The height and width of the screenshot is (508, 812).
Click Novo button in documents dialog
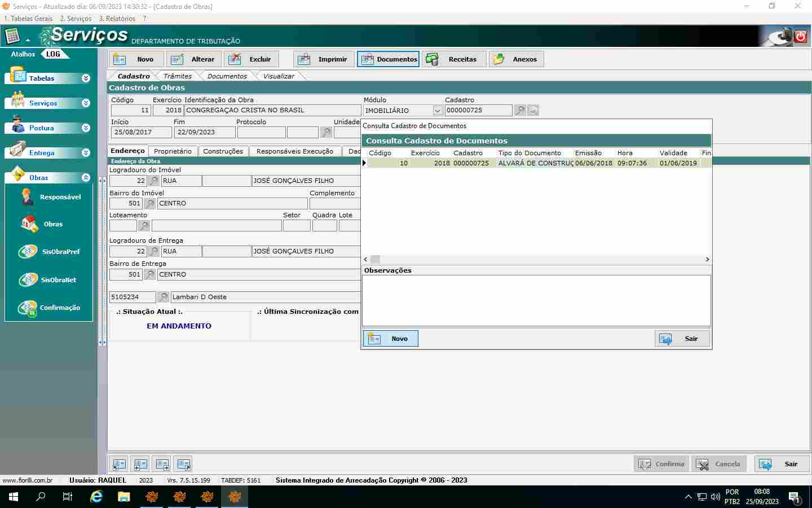390,339
